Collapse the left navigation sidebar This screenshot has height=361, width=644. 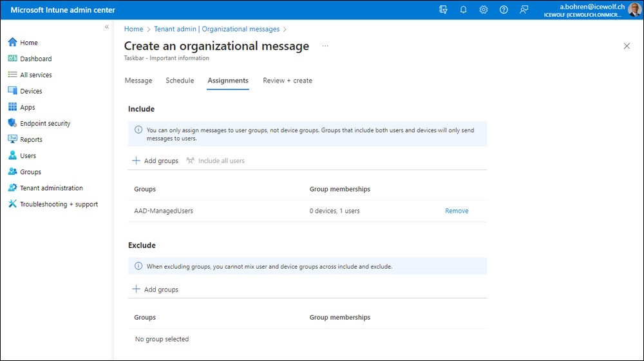(107, 26)
